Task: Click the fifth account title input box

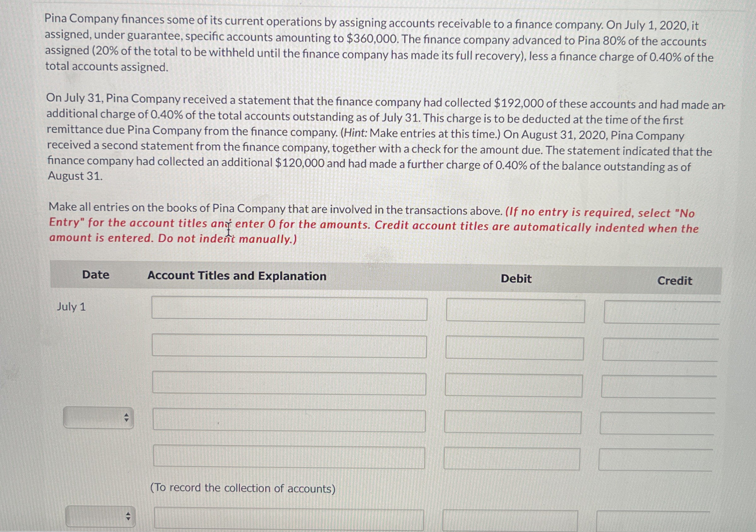Action: click(x=289, y=457)
